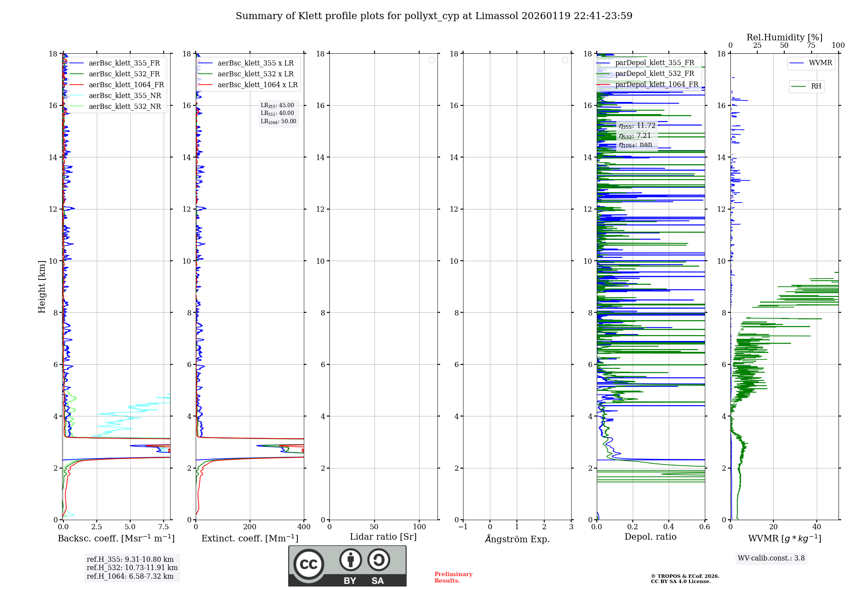The image size is (868, 590).
Task: Click the empty legend box in Ångström Exp. plot
Action: (565, 60)
